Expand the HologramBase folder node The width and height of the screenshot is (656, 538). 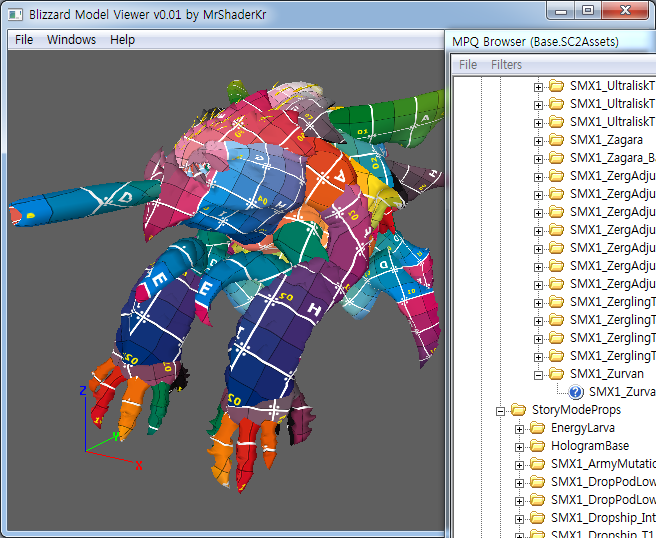[x=519, y=447]
